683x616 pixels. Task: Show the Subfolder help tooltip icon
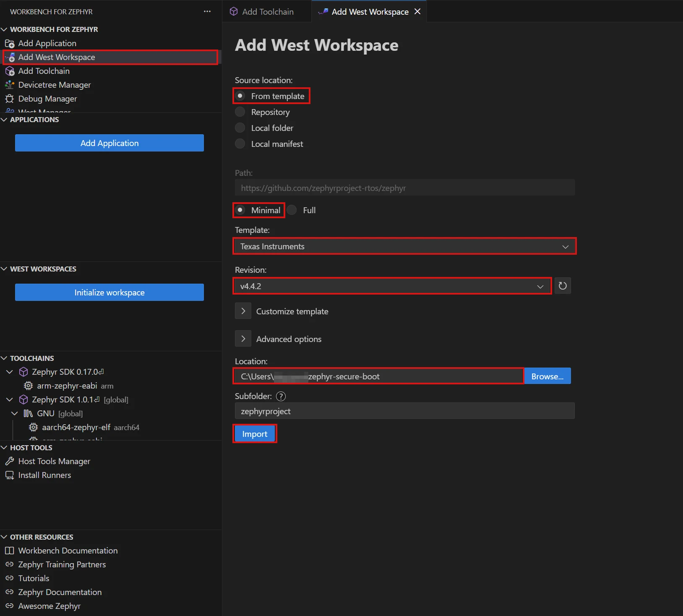coord(281,396)
